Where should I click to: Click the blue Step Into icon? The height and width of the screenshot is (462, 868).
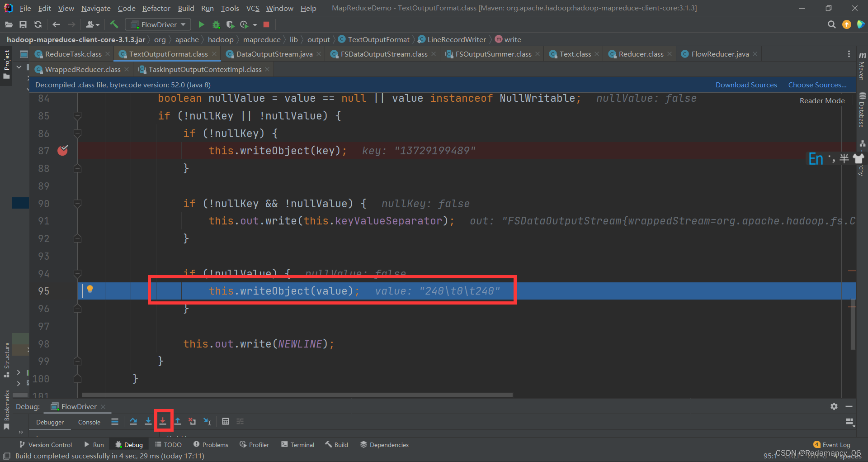148,421
